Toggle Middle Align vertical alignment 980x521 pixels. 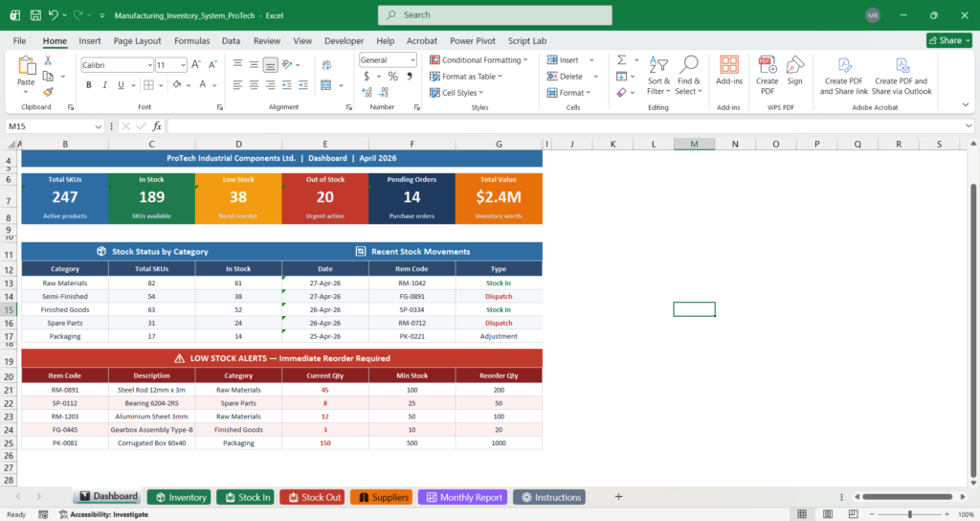pos(254,64)
